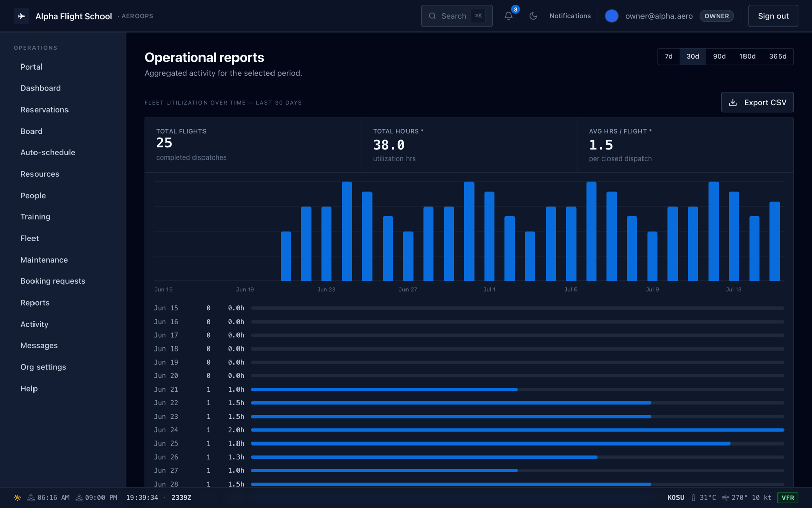Image resolution: width=812 pixels, height=508 pixels.
Task: Click the sunrise icon beside 06:16 AM
Action: (31, 498)
